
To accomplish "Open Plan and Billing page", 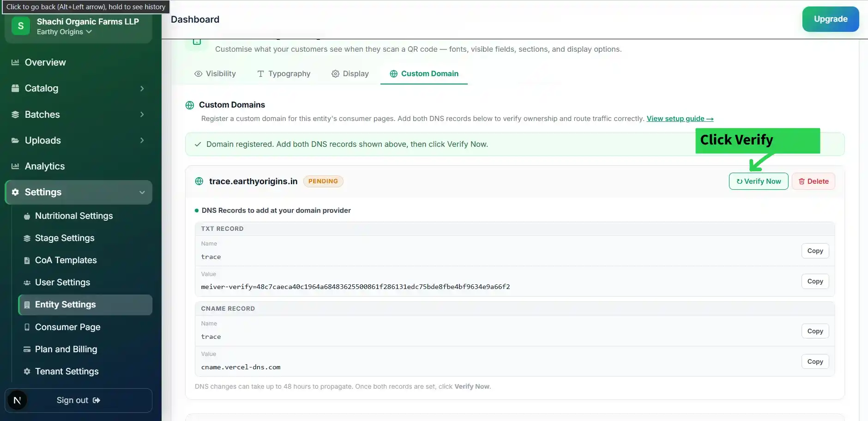I will point(85,349).
